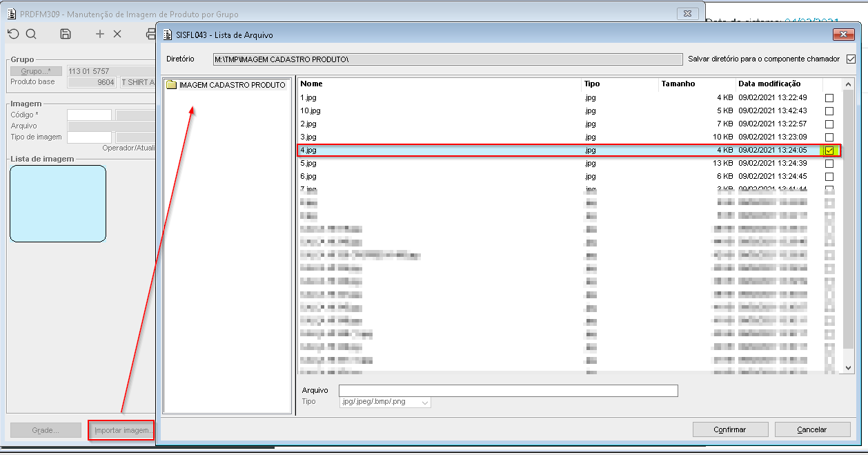868x455 pixels.
Task: Click the X delete icon in PRDFM309 toolbar
Action: [117, 34]
